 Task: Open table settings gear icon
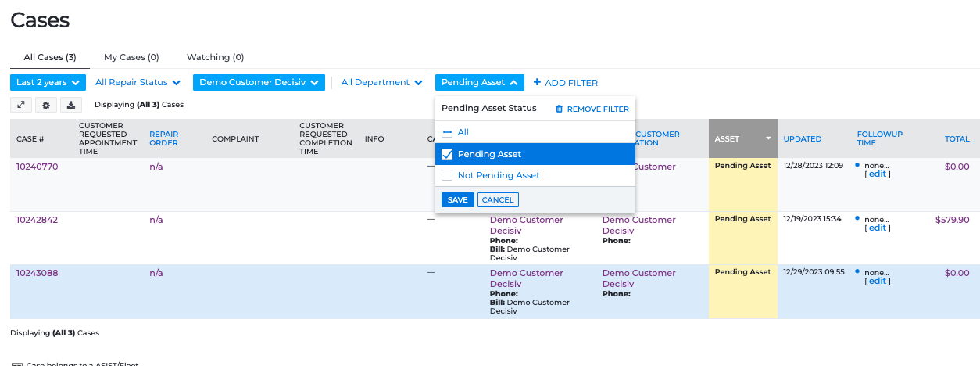46,105
